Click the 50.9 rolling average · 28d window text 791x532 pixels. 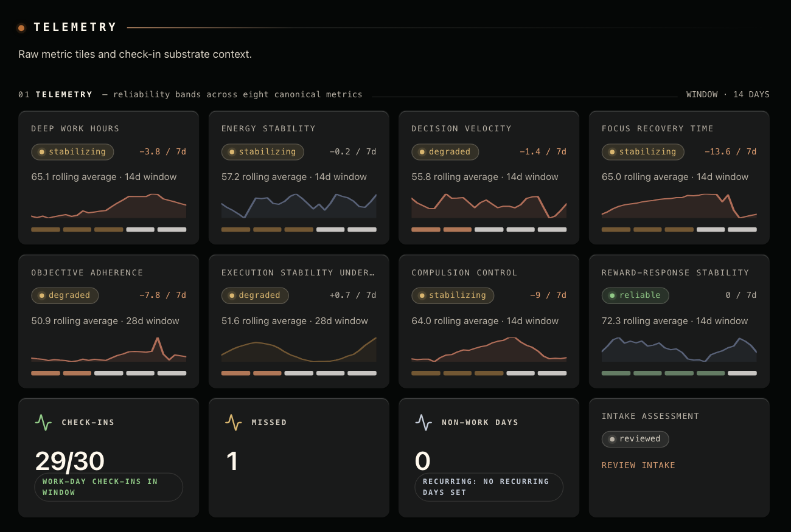105,321
